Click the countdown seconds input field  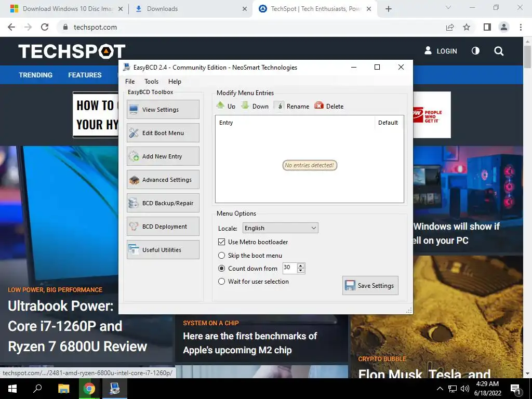(290, 268)
